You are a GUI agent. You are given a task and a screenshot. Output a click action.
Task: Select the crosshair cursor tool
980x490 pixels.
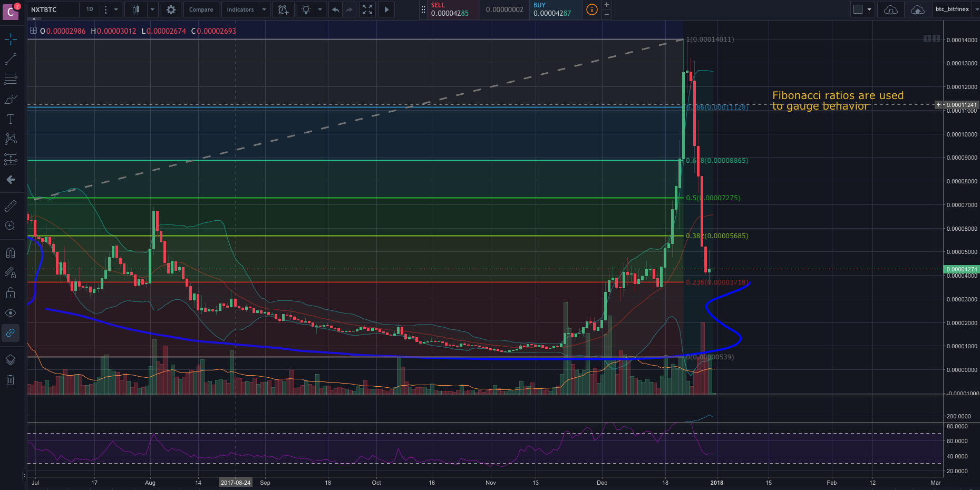(x=11, y=39)
